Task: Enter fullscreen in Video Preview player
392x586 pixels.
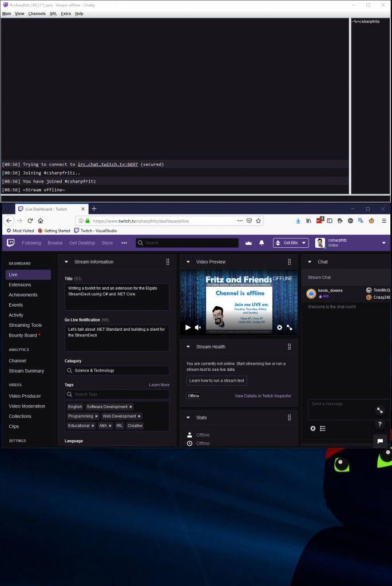Action: click(x=290, y=327)
